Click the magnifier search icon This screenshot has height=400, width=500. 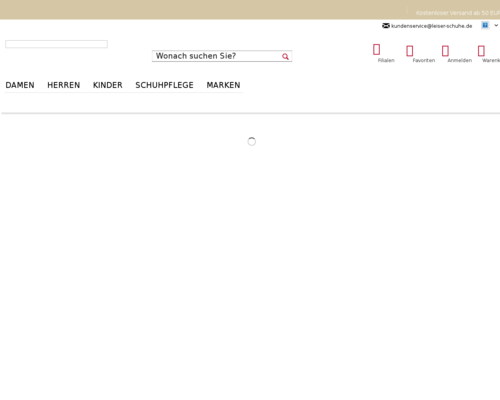[x=285, y=56]
